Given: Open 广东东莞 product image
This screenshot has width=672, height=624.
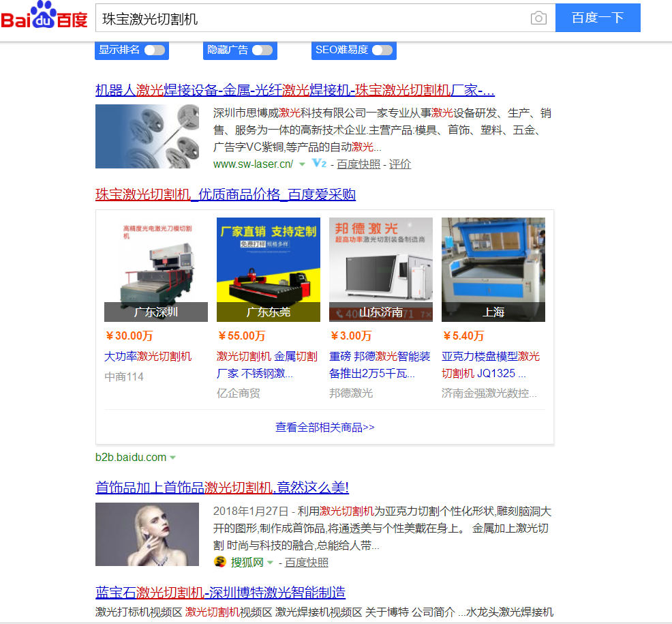Looking at the screenshot, I should coord(269,269).
